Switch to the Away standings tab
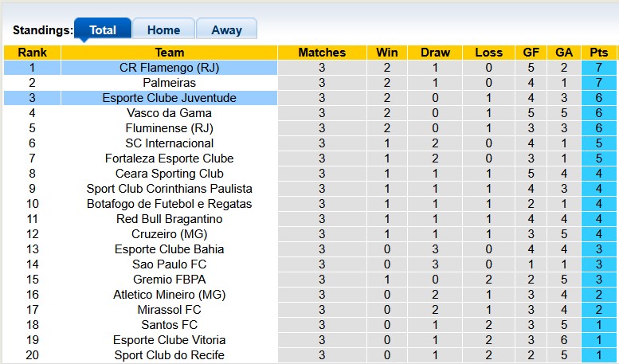Screen dimensions: 619x364 (x=226, y=30)
